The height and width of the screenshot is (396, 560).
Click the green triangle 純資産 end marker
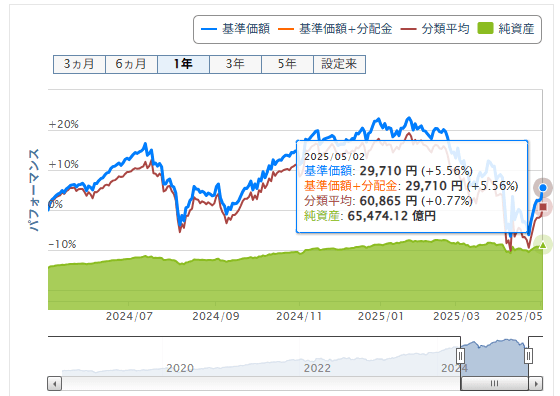(x=543, y=245)
